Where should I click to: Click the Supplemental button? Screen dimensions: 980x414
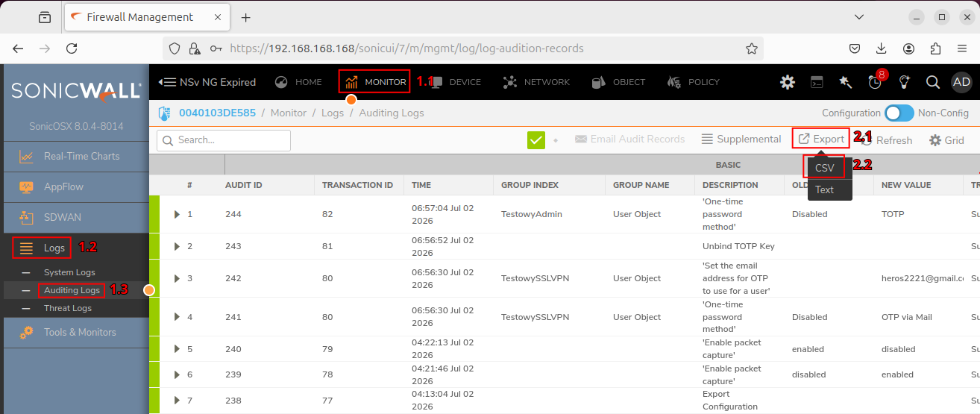(x=741, y=139)
